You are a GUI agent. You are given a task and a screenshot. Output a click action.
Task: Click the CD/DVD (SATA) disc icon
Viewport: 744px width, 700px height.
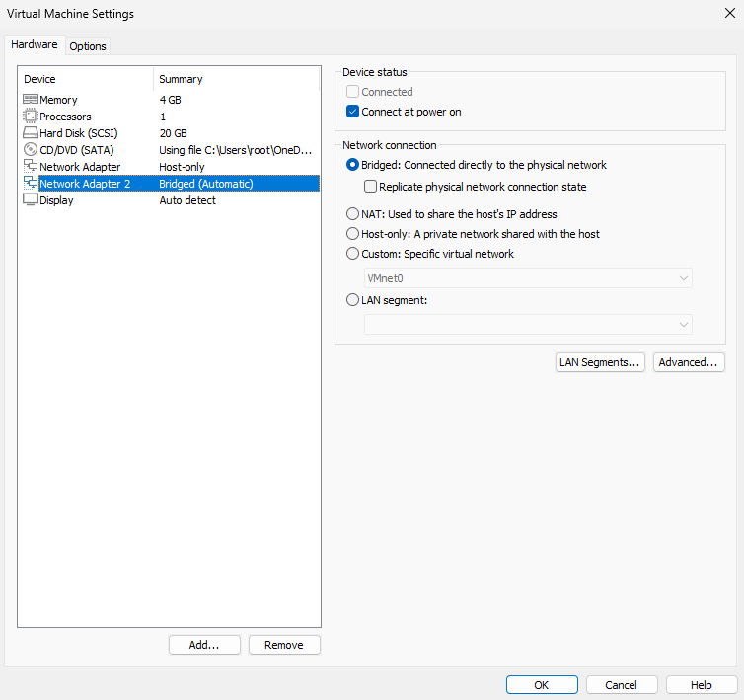[x=30, y=150]
